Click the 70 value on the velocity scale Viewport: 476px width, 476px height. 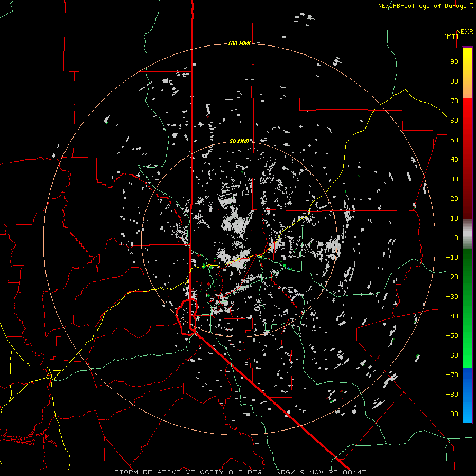tap(454, 101)
